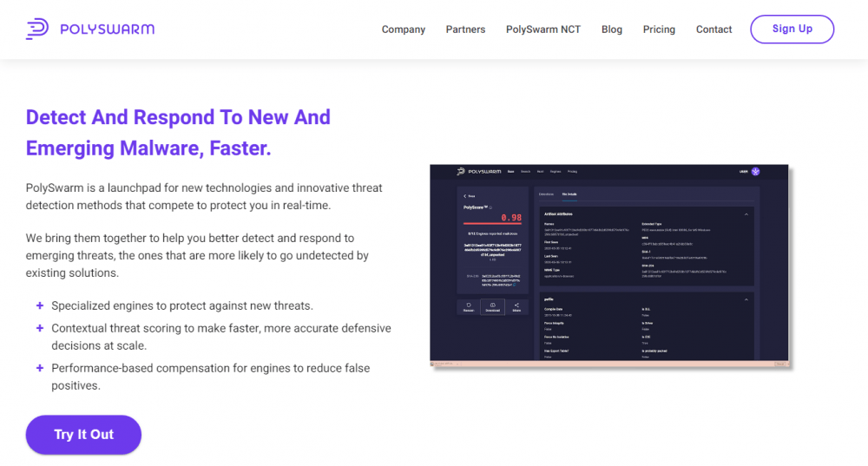Viewport: 868px width, 466px height.
Task: Click the headline 'Detect And Respond To New And'
Action: coord(178,117)
